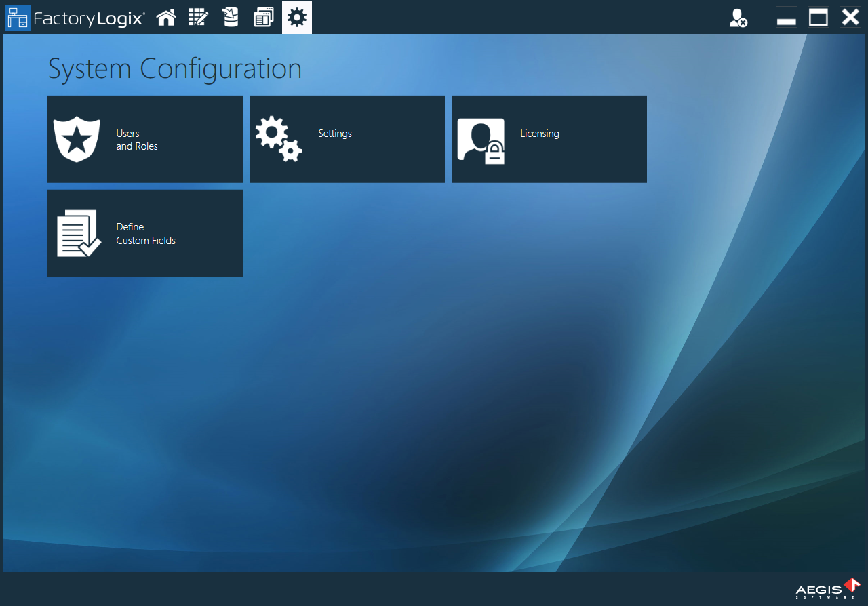Click the FactoryLogix logo
This screenshot has height=606, width=868.
(75, 18)
